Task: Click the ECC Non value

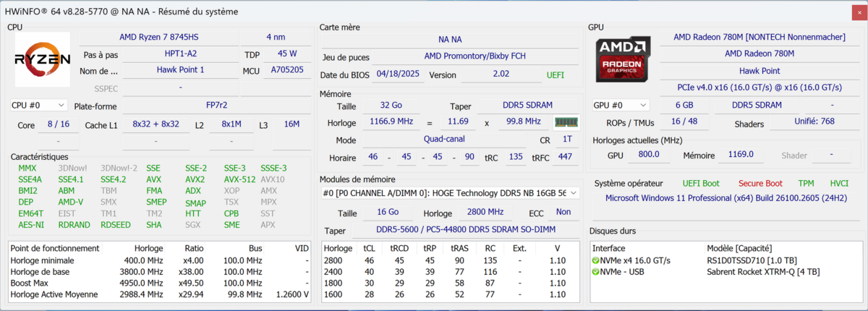Action: [x=563, y=213]
